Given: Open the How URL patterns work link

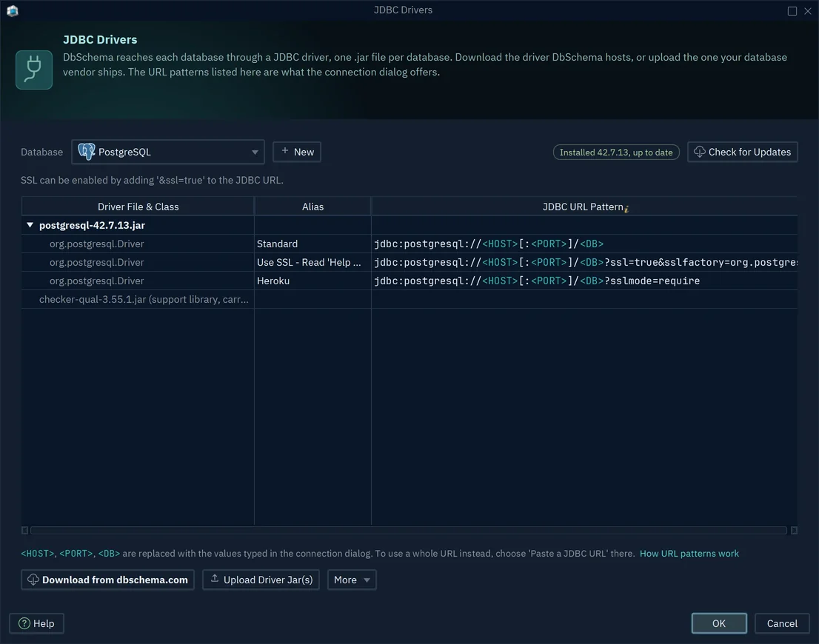Looking at the screenshot, I should (689, 553).
